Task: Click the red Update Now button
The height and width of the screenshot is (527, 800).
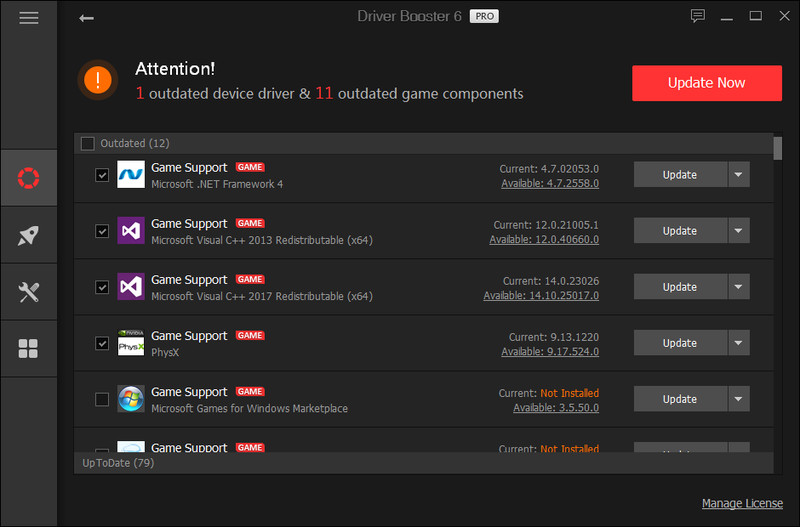Action: 707,83
